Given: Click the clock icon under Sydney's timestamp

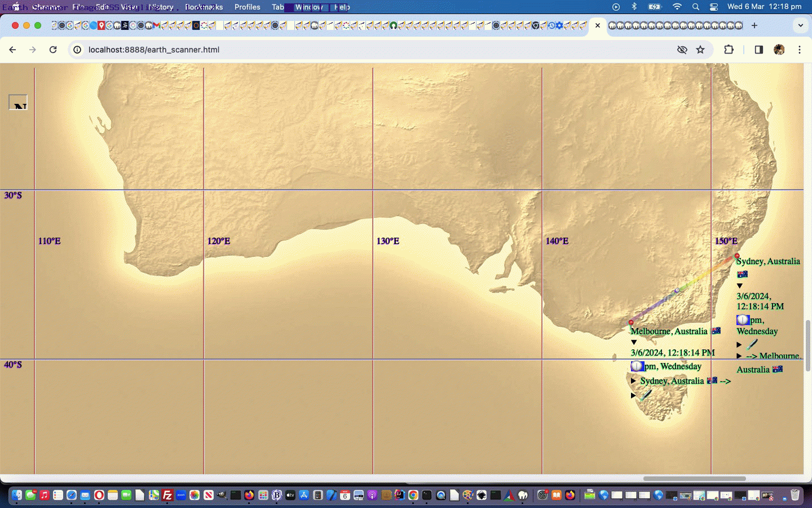Looking at the screenshot, I should (x=743, y=320).
